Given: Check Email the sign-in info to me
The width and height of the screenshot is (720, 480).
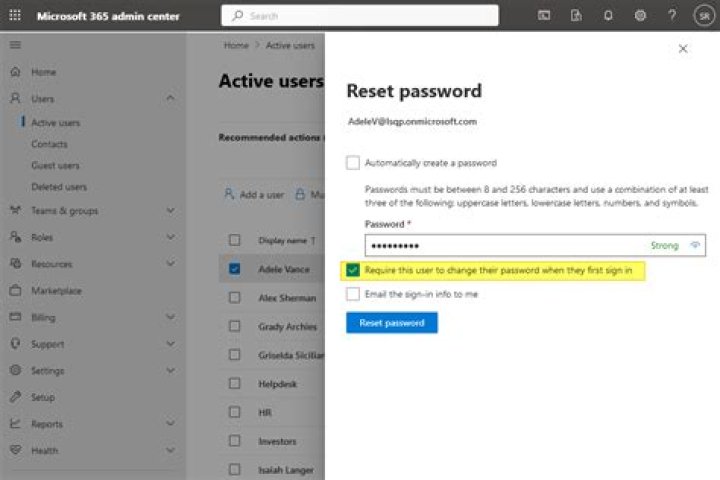Looking at the screenshot, I should [x=353, y=294].
